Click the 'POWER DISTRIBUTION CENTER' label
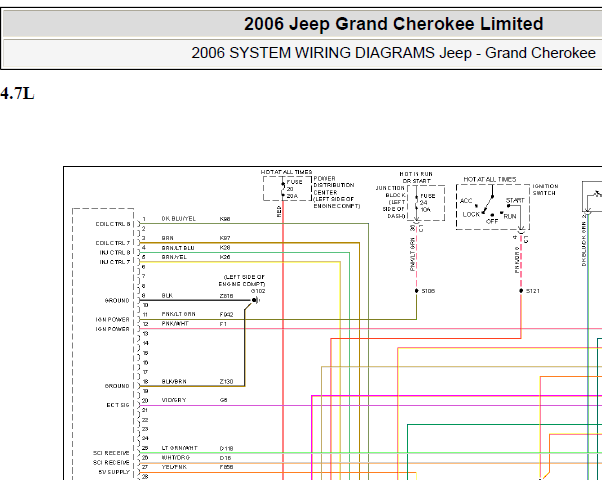This screenshot has height=480, width=602. pyautogui.click(x=334, y=185)
